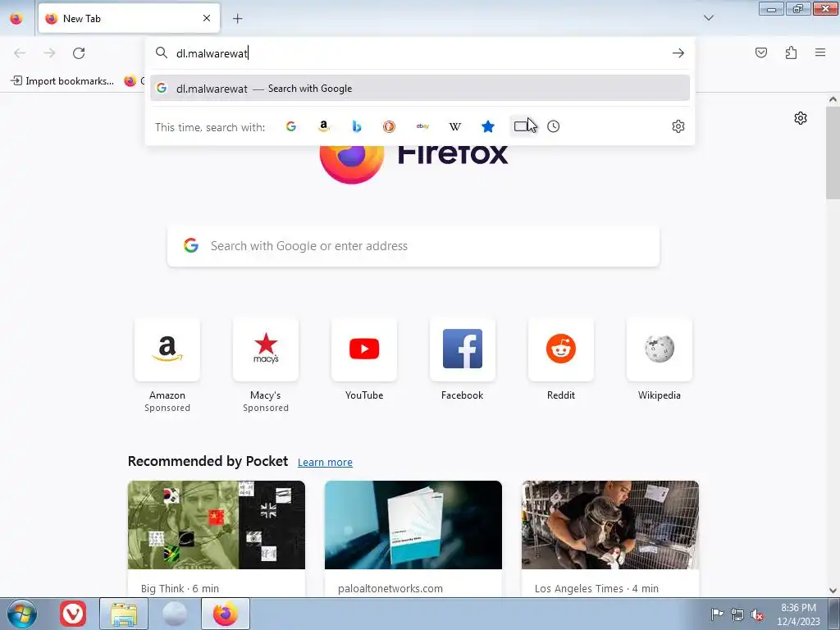Open Windows Explorer from the taskbar
Viewport: 840px width, 630px height.
pos(124,614)
